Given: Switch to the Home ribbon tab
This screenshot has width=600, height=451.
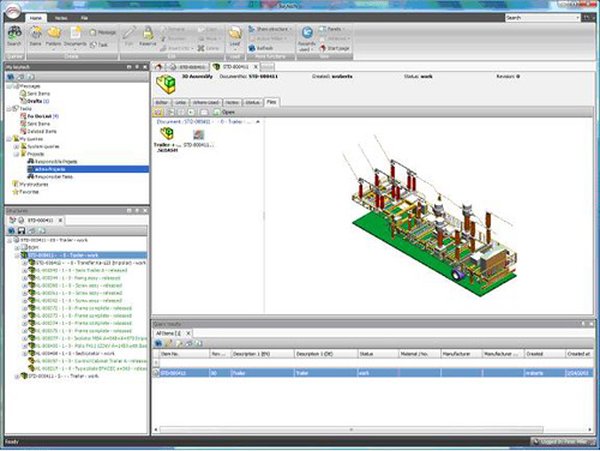Looking at the screenshot, I should [36, 18].
